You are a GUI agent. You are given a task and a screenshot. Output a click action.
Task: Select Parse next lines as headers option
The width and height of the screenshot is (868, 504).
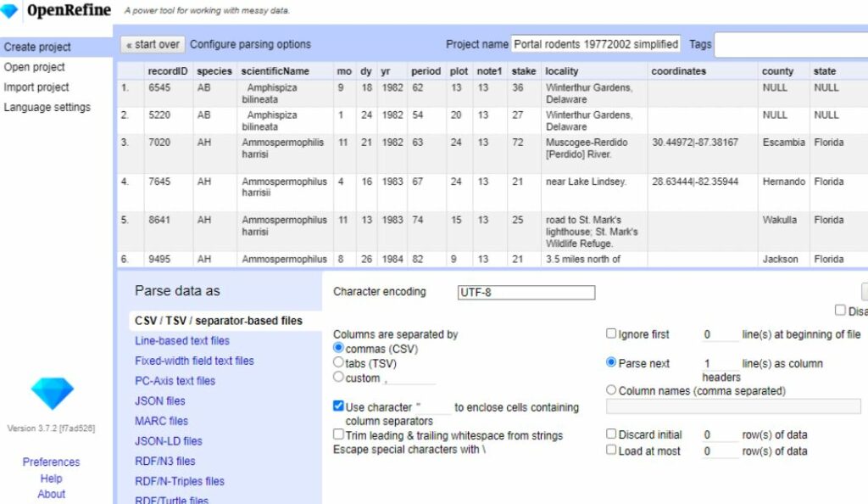611,362
